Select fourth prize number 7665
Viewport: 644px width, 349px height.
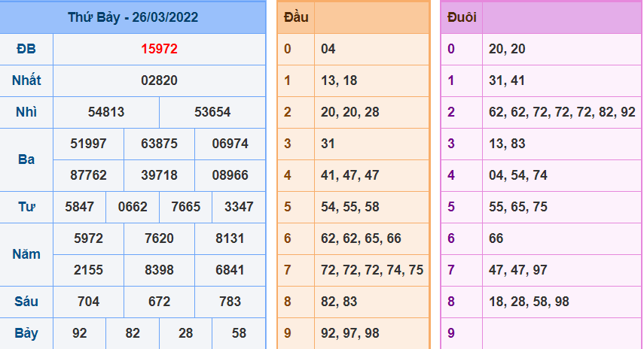pyautogui.click(x=185, y=207)
